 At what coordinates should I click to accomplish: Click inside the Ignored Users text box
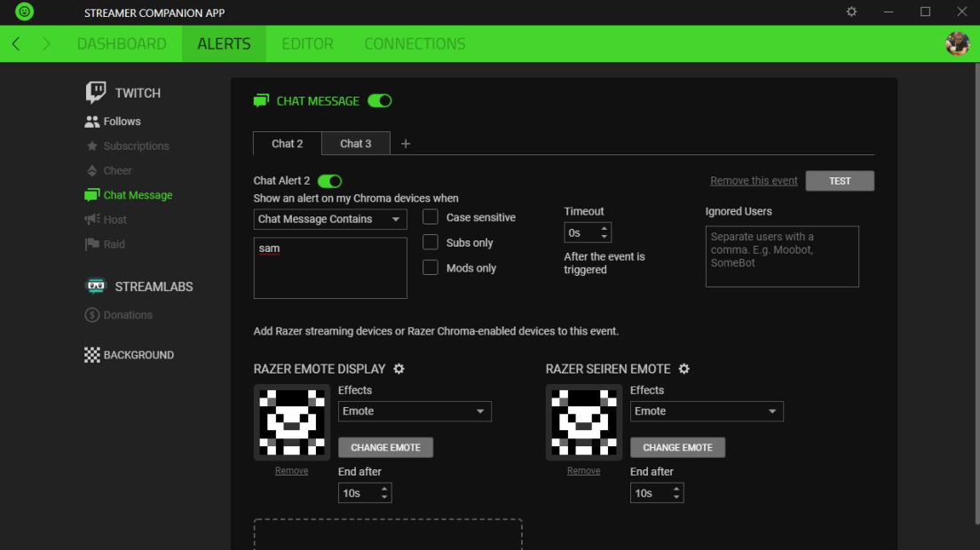coord(781,255)
